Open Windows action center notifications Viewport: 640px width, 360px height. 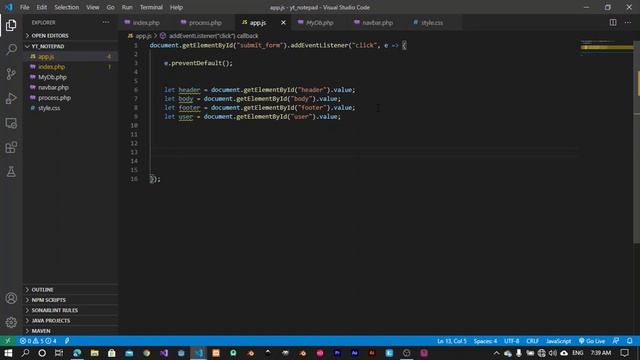point(624,353)
